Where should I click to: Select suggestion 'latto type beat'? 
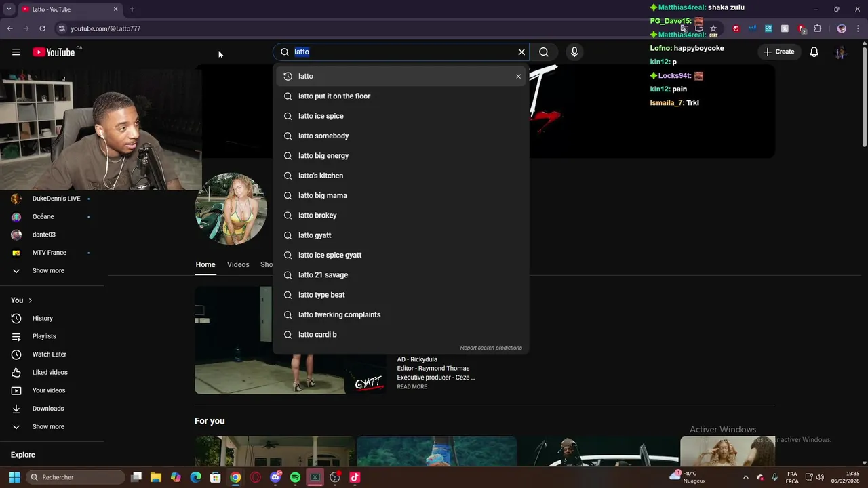401,295
